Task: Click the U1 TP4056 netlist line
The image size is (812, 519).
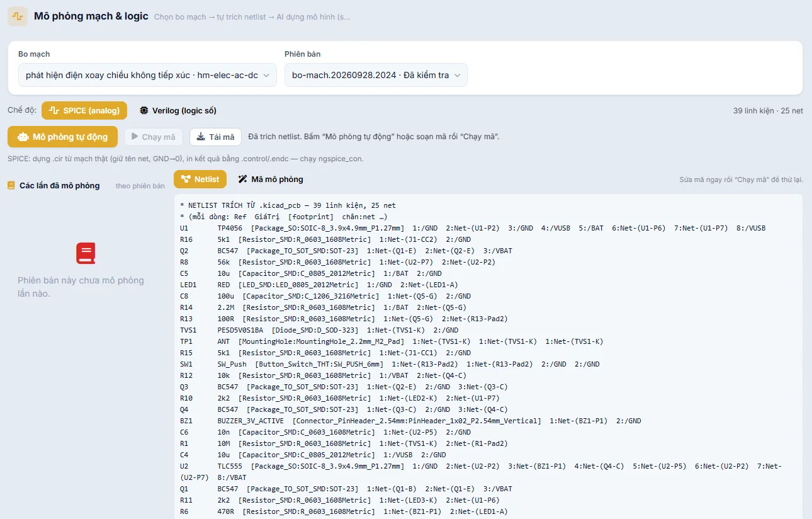Action: [473, 228]
